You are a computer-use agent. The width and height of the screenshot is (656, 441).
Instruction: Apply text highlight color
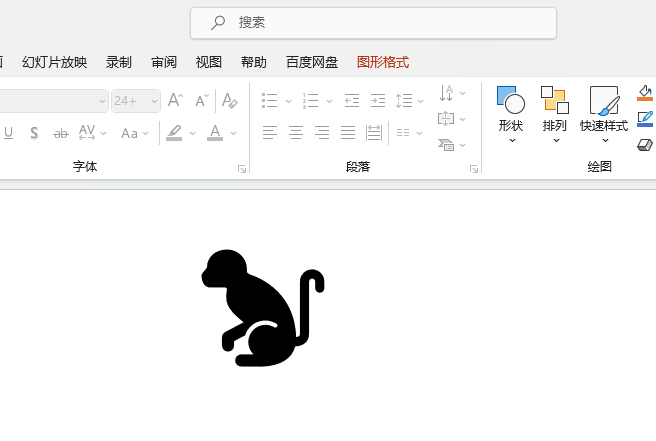174,133
